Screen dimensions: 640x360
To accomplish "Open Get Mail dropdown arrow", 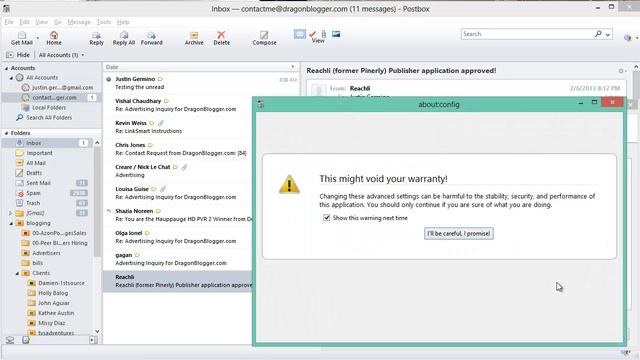I will (38, 38).
